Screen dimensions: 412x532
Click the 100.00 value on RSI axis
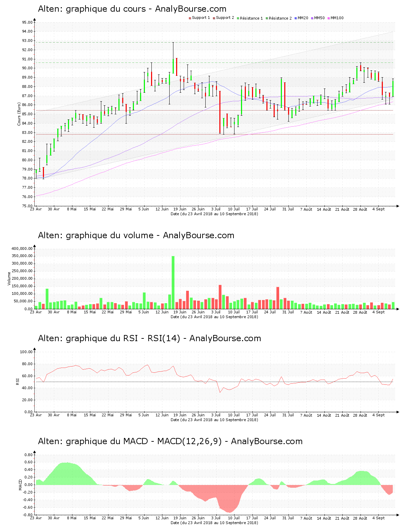[x=26, y=352]
